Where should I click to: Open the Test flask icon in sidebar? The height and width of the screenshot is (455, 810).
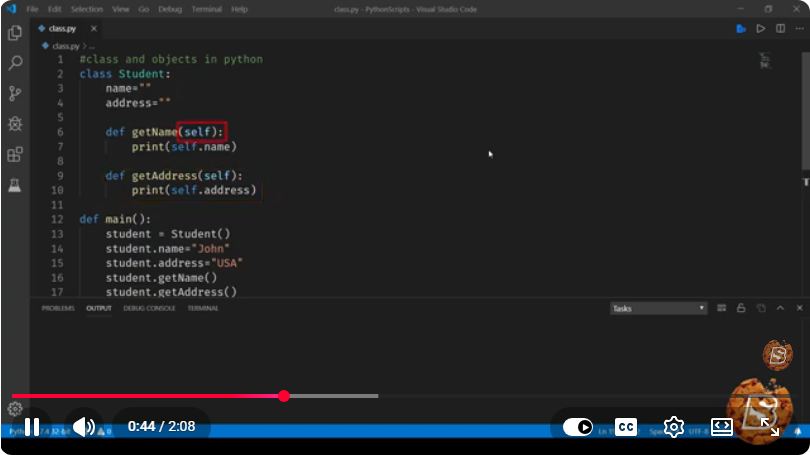coord(15,185)
